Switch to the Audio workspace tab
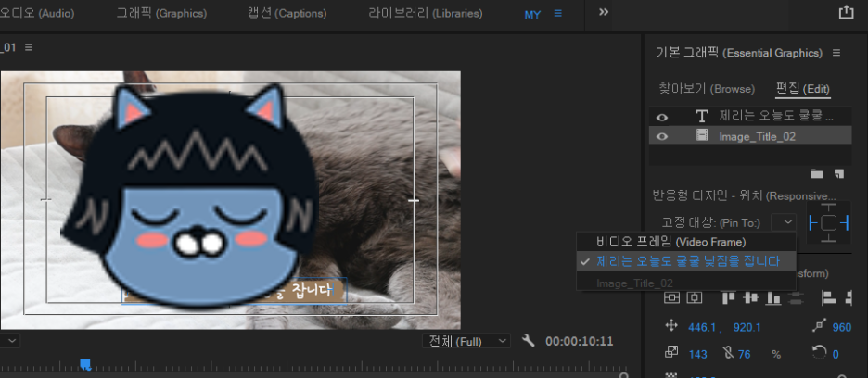Image resolution: width=868 pixels, height=378 pixels. click(x=37, y=13)
